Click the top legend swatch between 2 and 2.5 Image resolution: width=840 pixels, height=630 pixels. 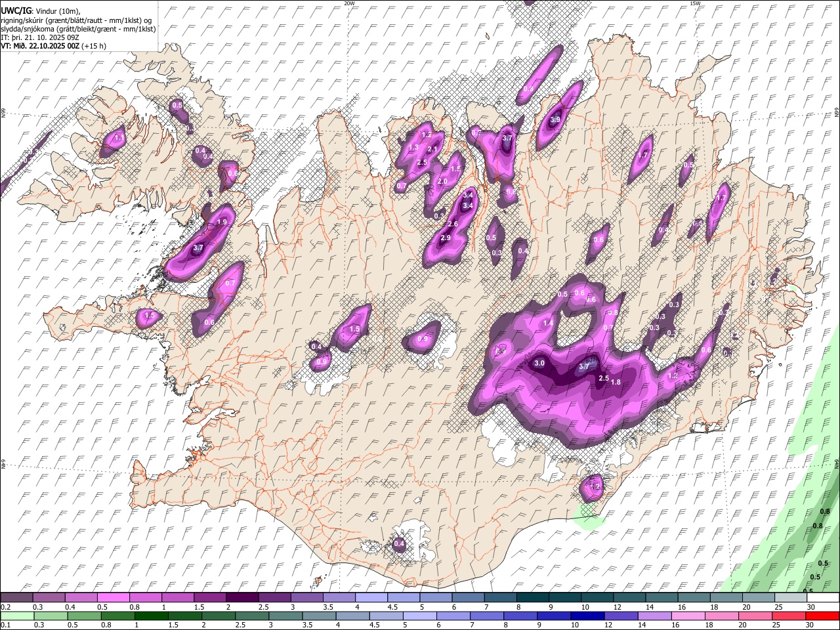click(241, 597)
